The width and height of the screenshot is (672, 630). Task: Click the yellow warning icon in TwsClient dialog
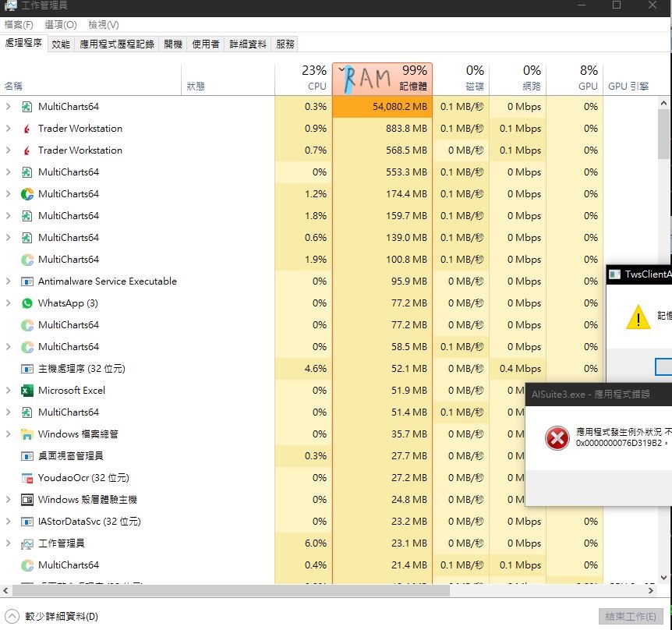[x=638, y=317]
